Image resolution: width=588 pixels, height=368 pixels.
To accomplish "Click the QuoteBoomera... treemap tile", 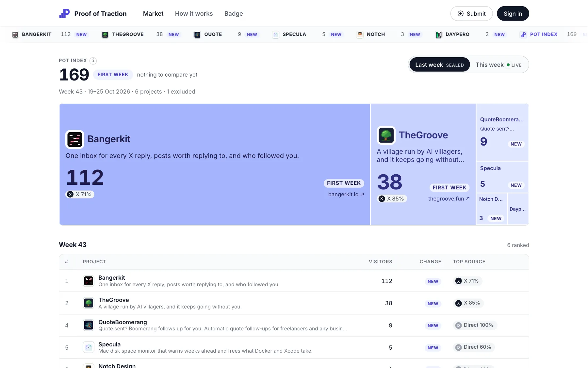I will (x=502, y=132).
